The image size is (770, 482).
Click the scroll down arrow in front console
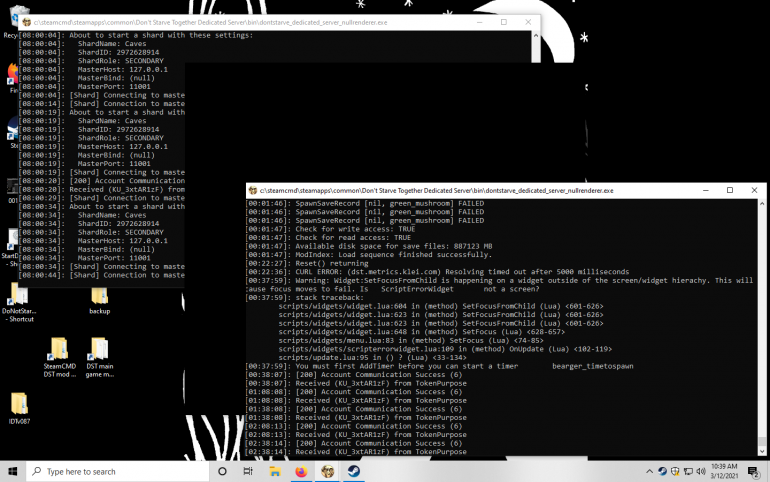pyautogui.click(x=762, y=452)
